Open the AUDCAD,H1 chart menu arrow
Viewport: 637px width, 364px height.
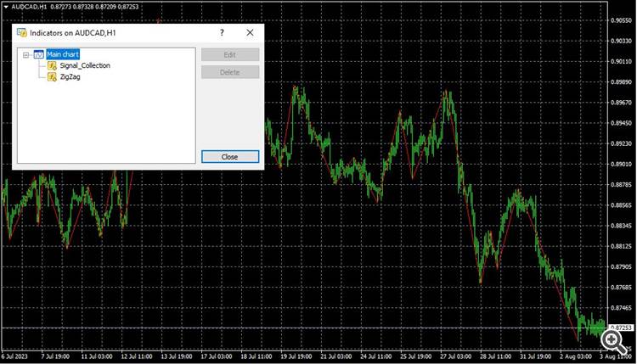tap(6, 7)
